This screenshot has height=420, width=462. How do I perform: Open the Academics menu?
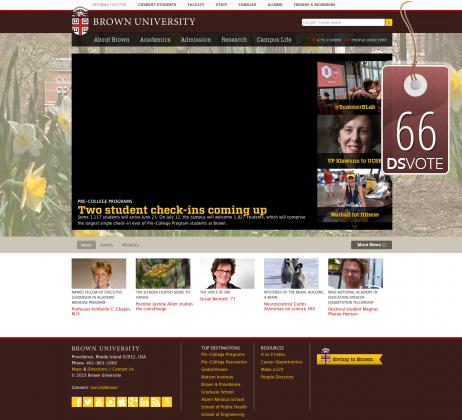(x=155, y=40)
